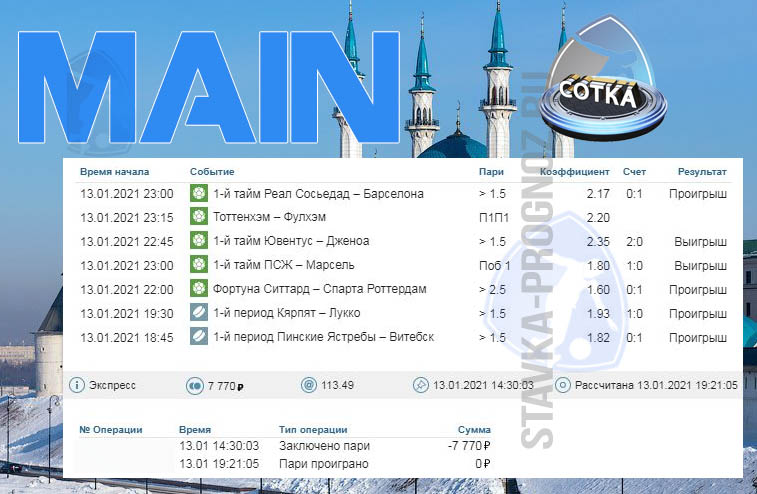Click the Рассчитана 13.01.2021 19:21:05 status
Viewport: 757px width, 494px height.
656,385
